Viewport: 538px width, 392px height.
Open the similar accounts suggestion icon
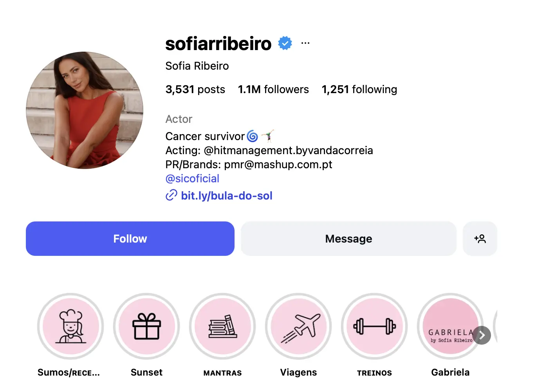coord(480,239)
